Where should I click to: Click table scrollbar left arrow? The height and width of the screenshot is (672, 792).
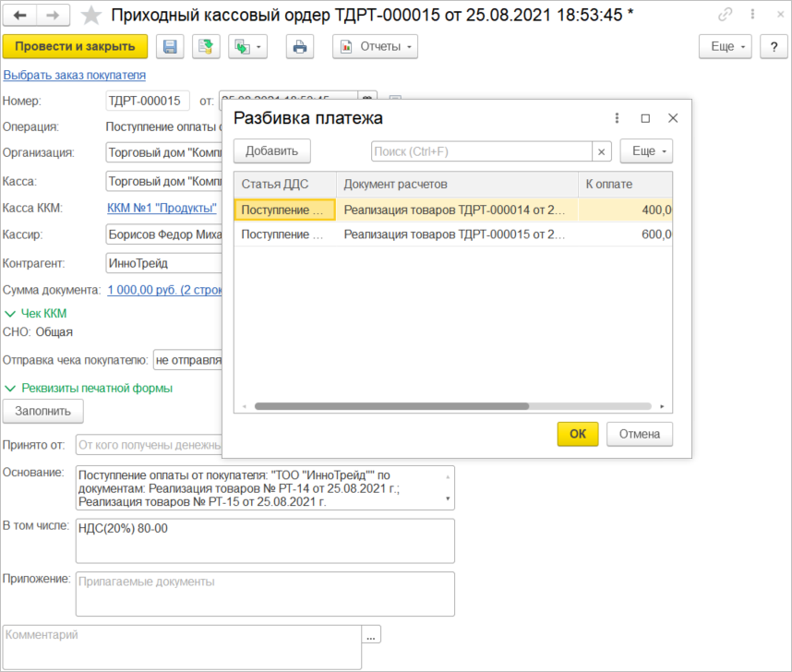pyautogui.click(x=245, y=406)
